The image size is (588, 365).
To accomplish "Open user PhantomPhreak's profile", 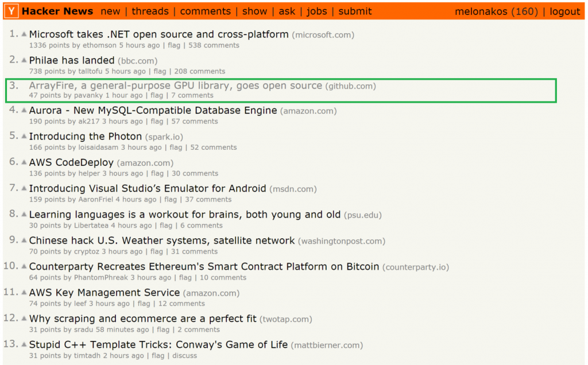I will [101, 278].
